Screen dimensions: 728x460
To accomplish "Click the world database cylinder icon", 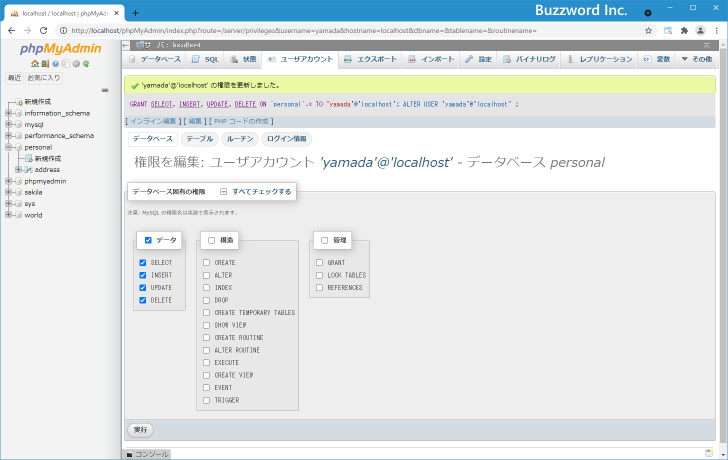I will (19, 215).
